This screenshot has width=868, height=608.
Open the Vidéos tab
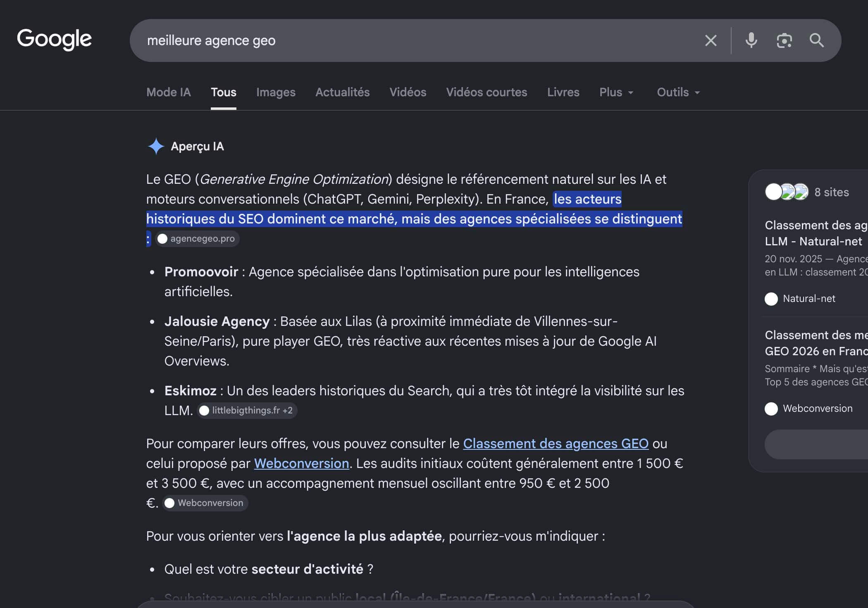[x=408, y=92]
